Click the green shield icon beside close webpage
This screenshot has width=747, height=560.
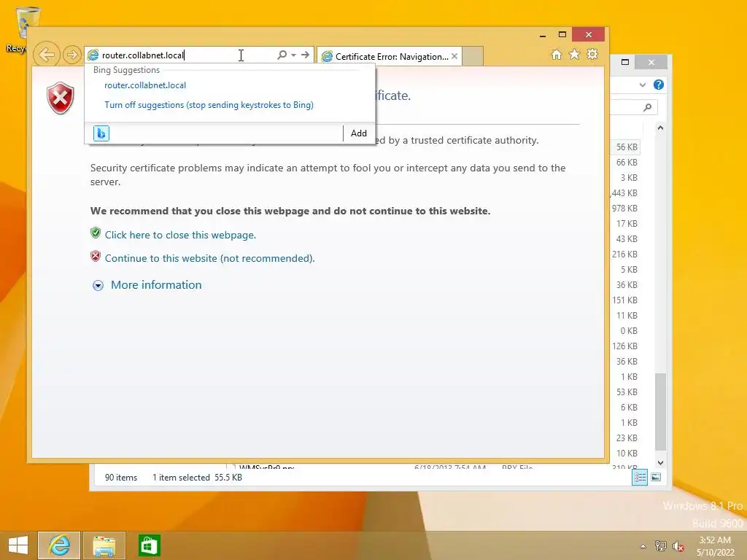96,233
